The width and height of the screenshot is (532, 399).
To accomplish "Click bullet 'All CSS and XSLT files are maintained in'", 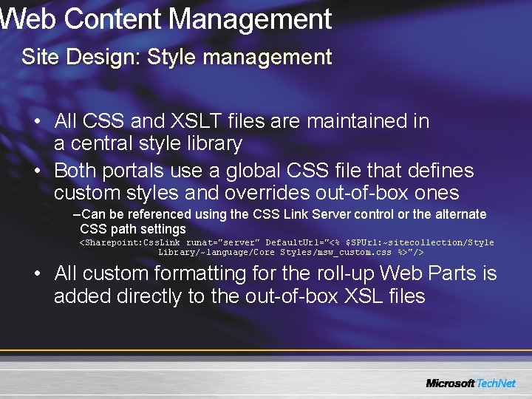I will (x=242, y=120).
